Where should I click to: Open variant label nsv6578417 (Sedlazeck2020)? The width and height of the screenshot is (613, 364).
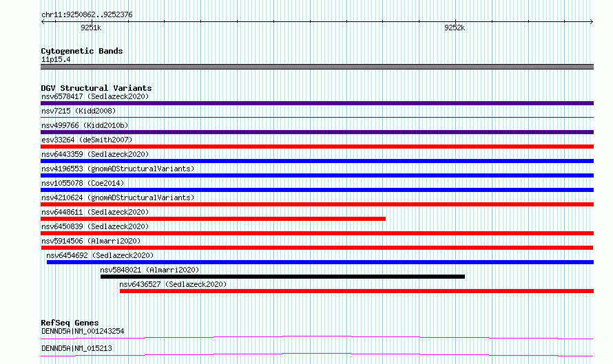click(95, 96)
